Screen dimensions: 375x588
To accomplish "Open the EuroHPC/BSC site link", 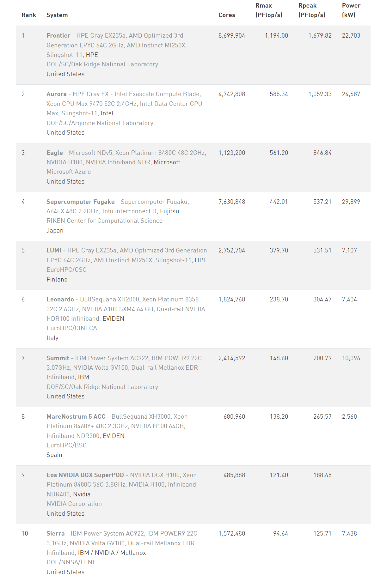I will (x=66, y=446).
